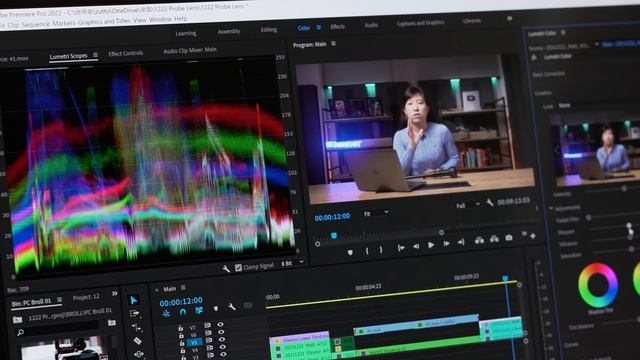Open the Window menu
This screenshot has height=360, width=640.
(x=160, y=20)
